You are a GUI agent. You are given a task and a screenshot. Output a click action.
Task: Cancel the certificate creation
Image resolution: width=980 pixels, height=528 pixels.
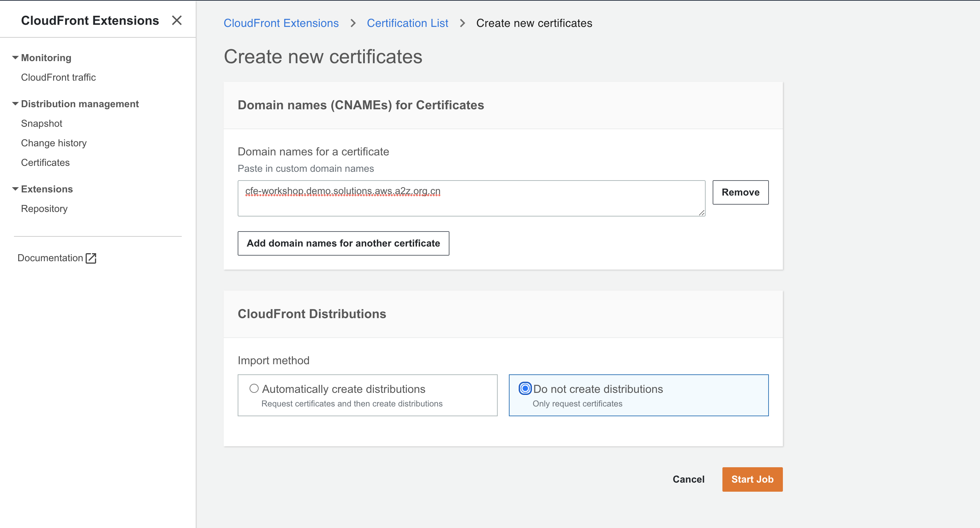coord(688,479)
